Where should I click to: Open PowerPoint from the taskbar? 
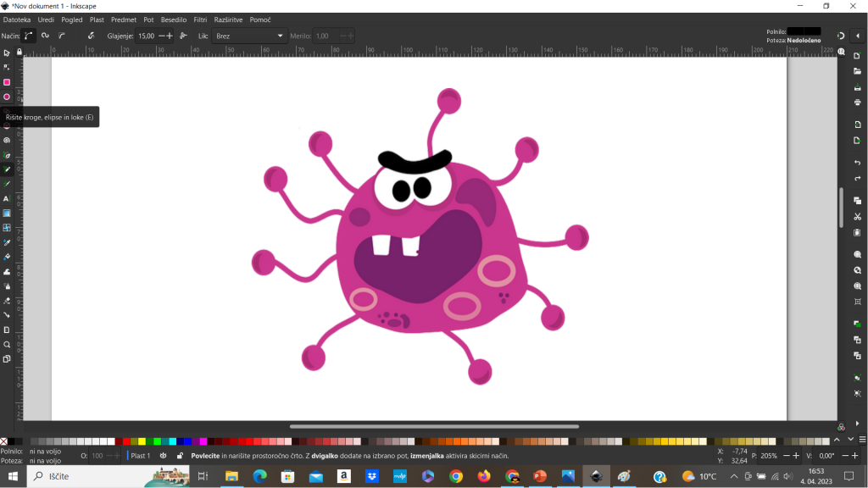pyautogui.click(x=540, y=476)
